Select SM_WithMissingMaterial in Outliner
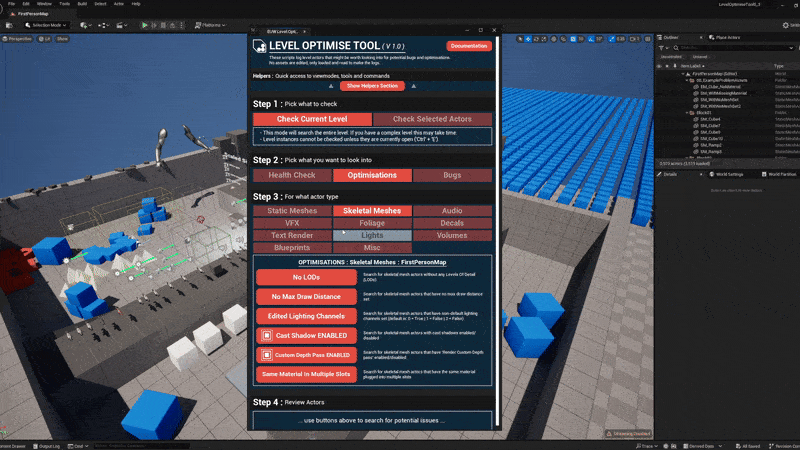800x450 pixels. pyautogui.click(x=723, y=93)
